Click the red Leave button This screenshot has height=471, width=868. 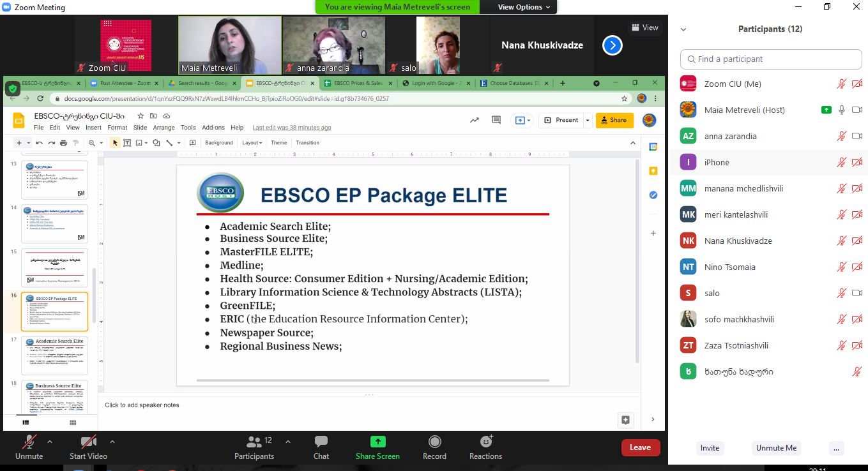tap(640, 447)
